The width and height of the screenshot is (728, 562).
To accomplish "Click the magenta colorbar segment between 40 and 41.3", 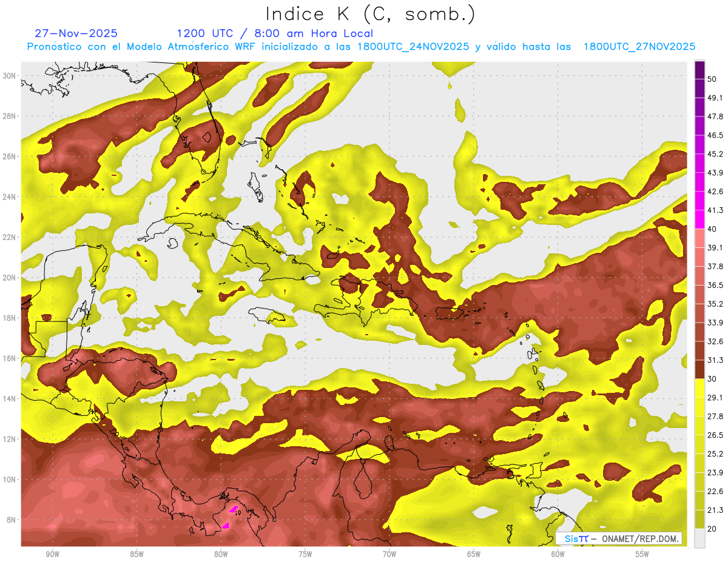I will click(699, 219).
